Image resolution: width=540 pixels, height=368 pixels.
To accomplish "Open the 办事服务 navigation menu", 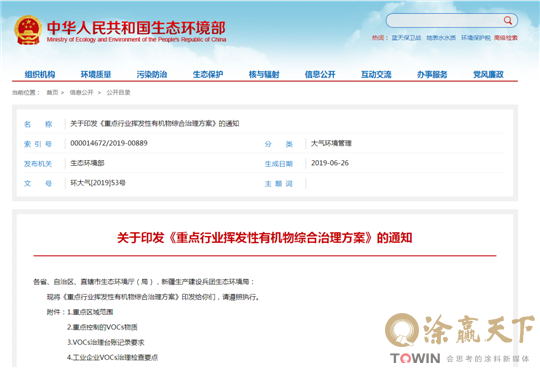I will pyautogui.click(x=432, y=74).
